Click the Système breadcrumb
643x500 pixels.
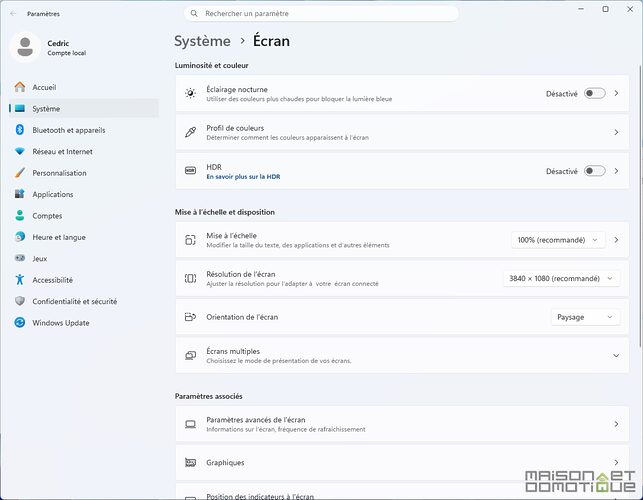pos(202,41)
